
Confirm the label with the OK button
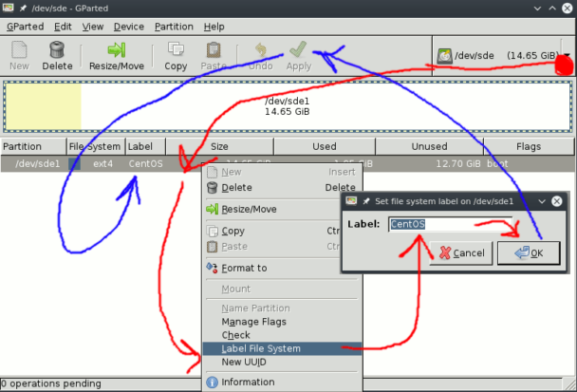(529, 252)
